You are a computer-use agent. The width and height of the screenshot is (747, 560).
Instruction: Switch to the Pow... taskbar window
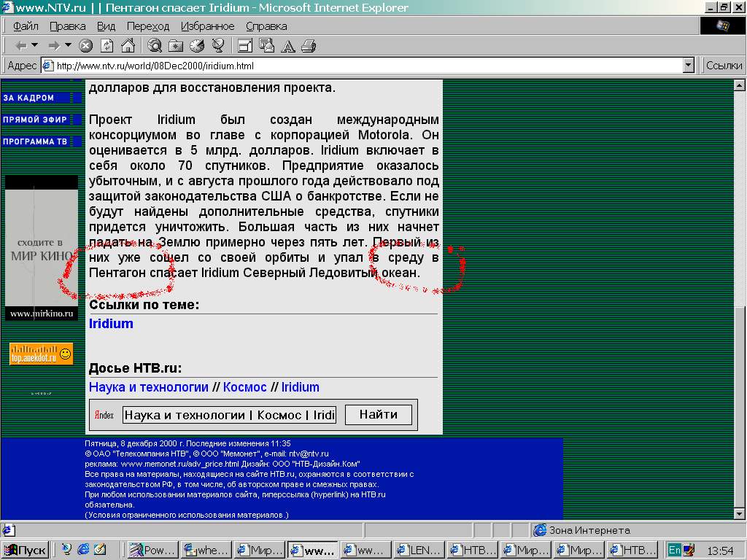153,550
